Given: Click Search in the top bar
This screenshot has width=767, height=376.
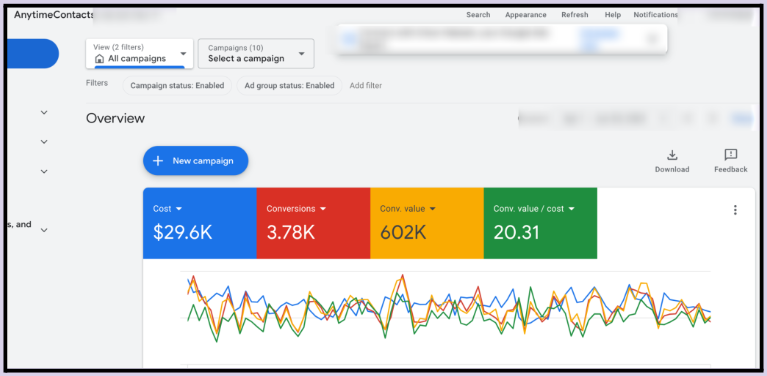Looking at the screenshot, I should pos(478,15).
